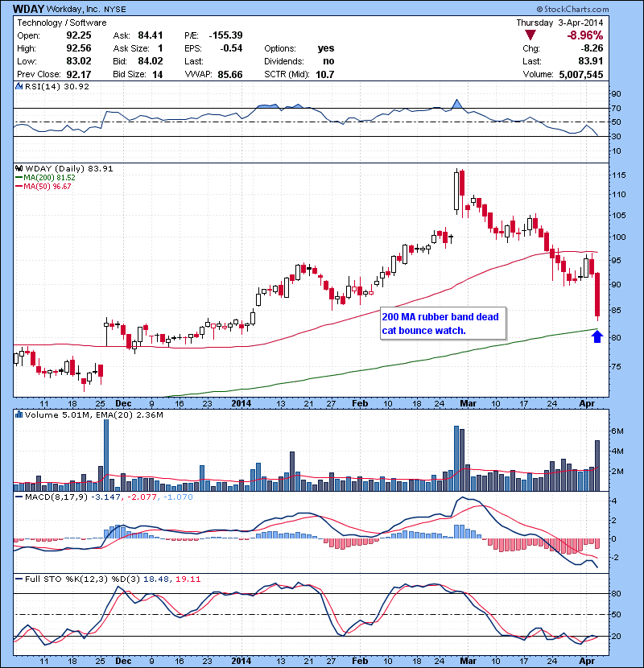Click the MACD histogram value -1.070
Image resolution: width=644 pixels, height=668 pixels.
coord(178,497)
